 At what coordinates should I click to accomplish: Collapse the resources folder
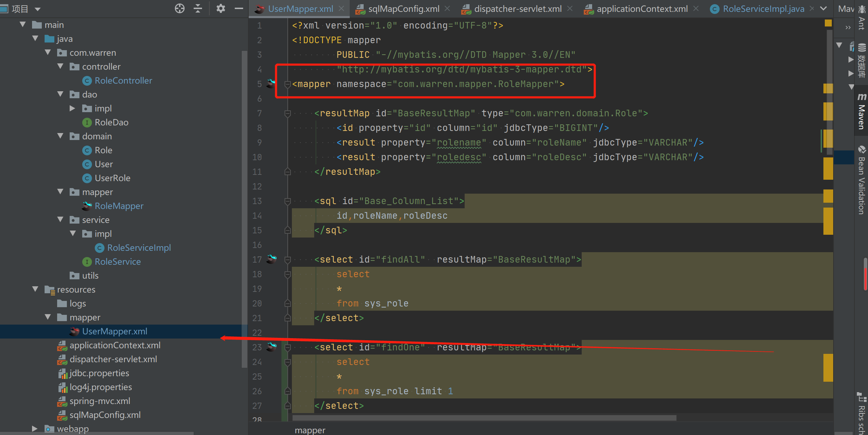[x=35, y=289]
